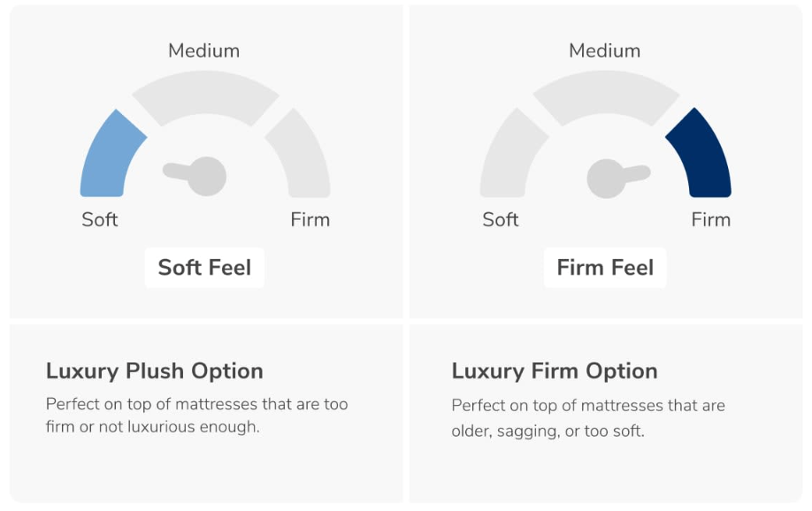Viewport: 812px width, 511px height.
Task: Click the right gauge needle dial
Action: 617,178
